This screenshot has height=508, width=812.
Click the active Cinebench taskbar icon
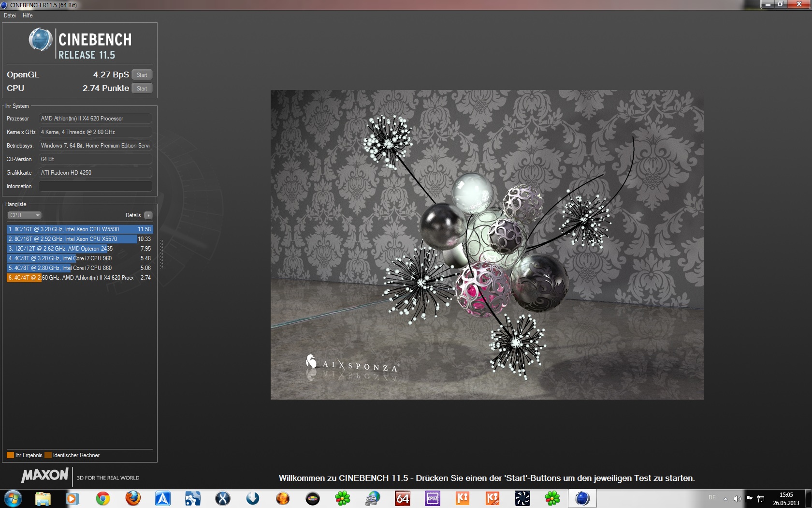(x=582, y=498)
